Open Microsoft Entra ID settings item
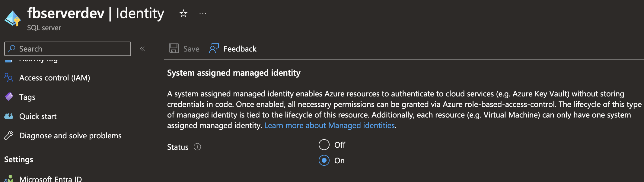Screen dimensions: 644x182 tap(50, 179)
